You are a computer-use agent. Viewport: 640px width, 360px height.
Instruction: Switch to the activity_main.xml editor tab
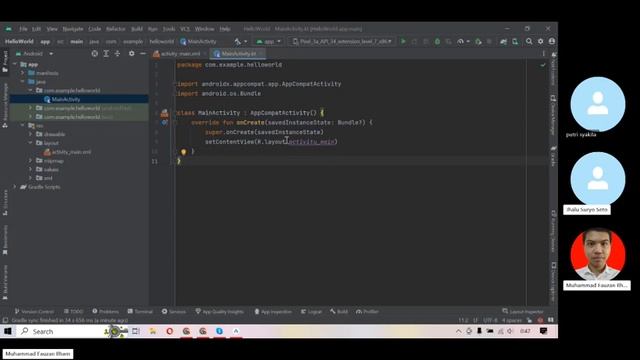pyautogui.click(x=180, y=53)
